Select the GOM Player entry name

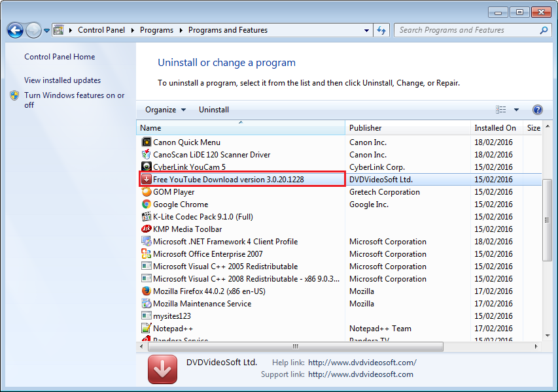[173, 192]
